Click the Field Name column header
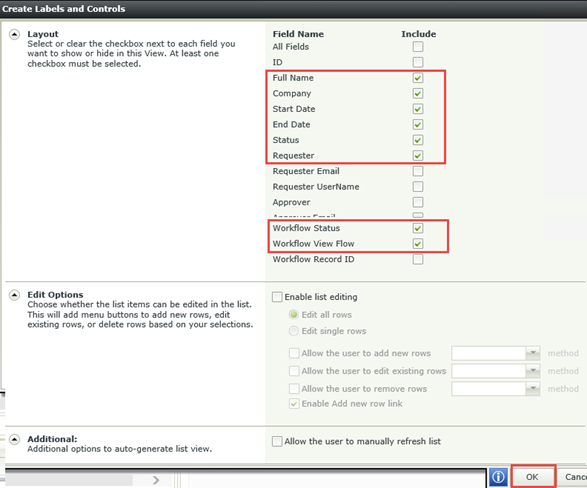 (298, 34)
